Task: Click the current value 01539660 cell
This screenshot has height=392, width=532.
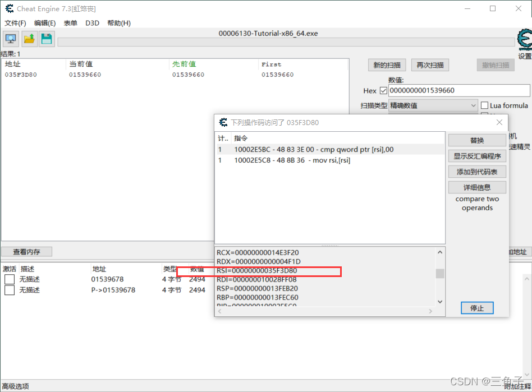Action: (x=85, y=75)
